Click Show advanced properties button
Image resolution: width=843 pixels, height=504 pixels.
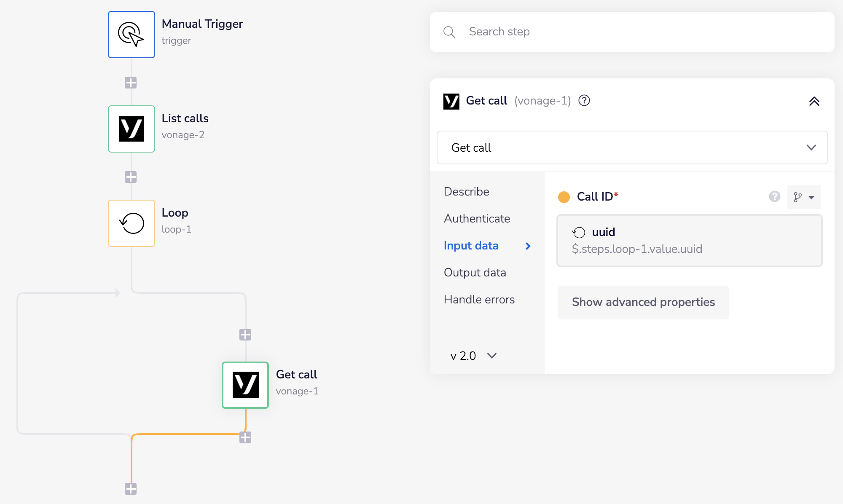point(643,302)
